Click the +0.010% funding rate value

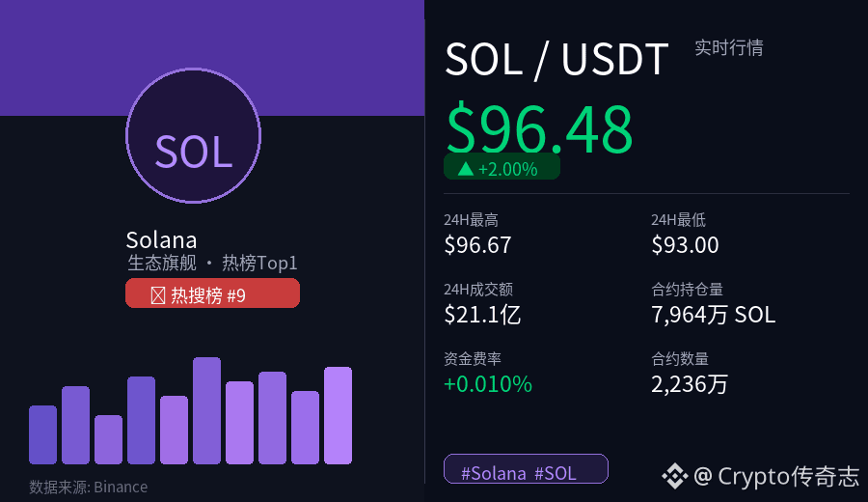[x=488, y=384]
